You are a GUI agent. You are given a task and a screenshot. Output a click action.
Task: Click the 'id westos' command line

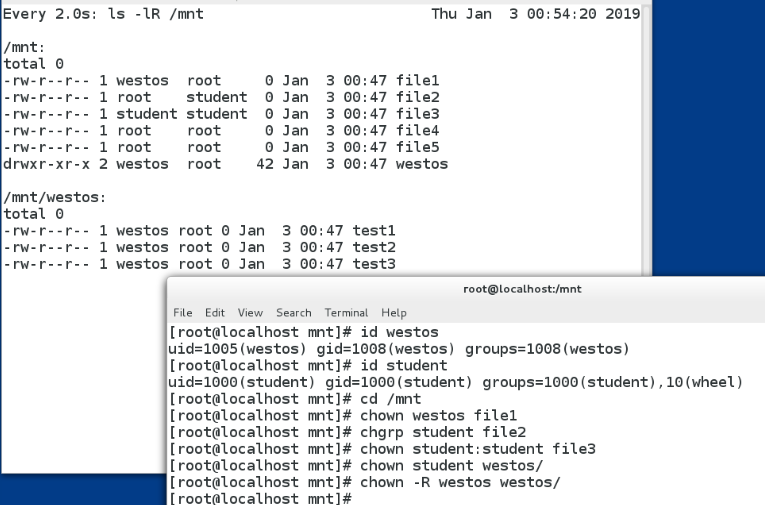coord(303,332)
